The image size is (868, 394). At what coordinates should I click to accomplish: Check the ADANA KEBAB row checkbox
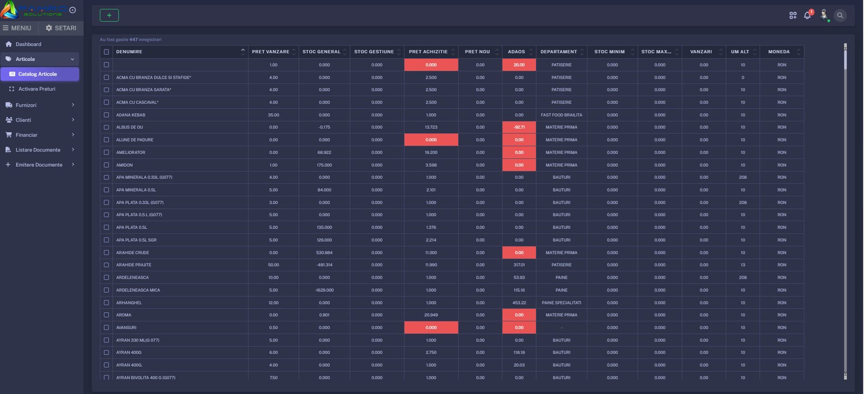106,115
